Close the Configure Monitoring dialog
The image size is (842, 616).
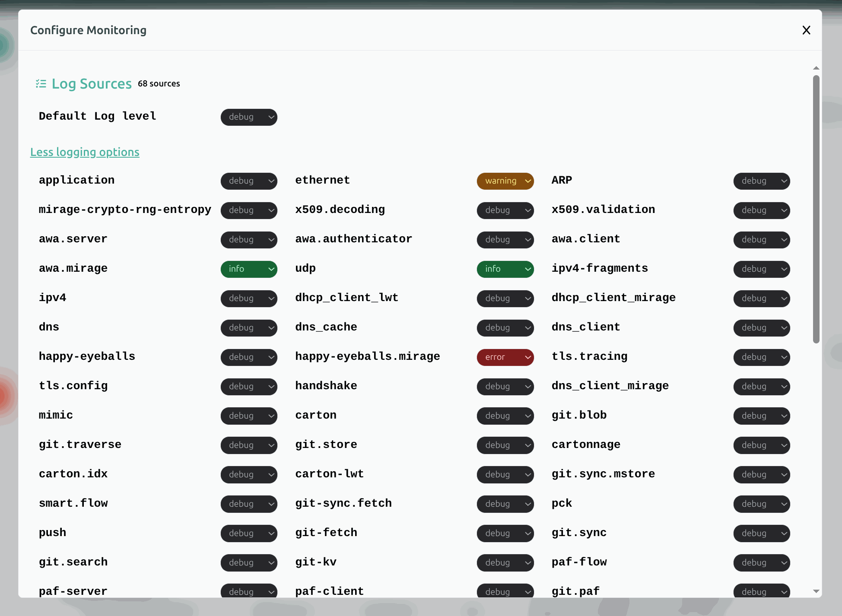pyautogui.click(x=806, y=30)
